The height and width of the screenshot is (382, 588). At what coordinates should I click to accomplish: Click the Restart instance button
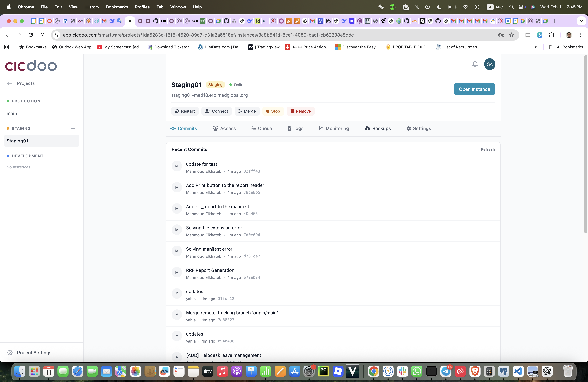click(185, 111)
